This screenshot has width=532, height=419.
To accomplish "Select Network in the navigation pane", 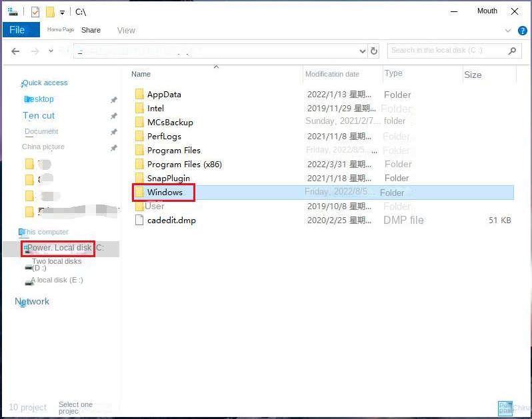I will point(32,302).
